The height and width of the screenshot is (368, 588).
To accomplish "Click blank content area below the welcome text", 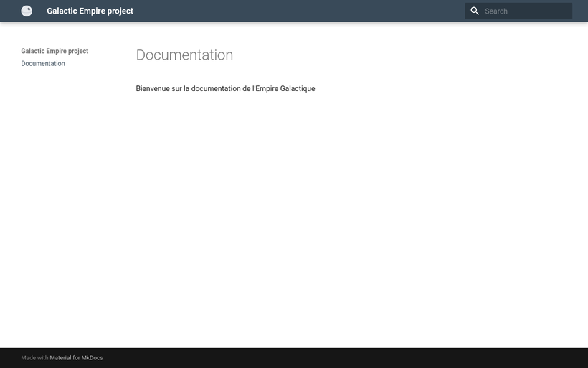I will pyautogui.click(x=323, y=215).
